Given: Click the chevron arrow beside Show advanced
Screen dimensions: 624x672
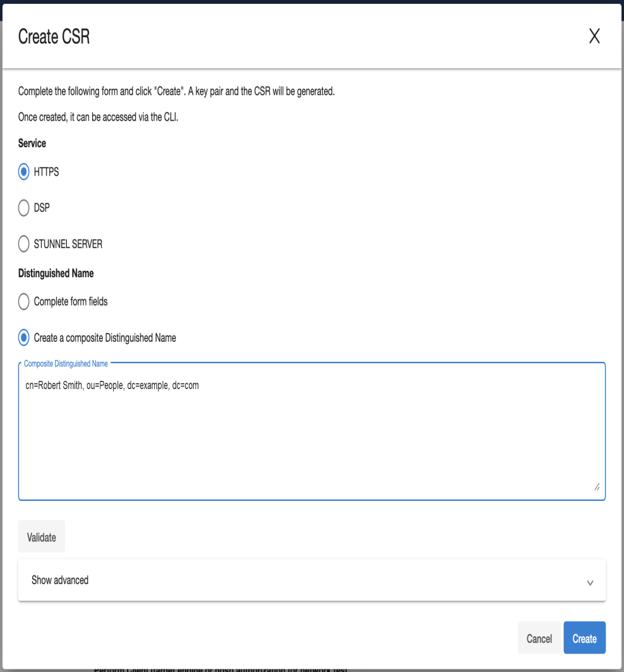Looking at the screenshot, I should coord(590,582).
